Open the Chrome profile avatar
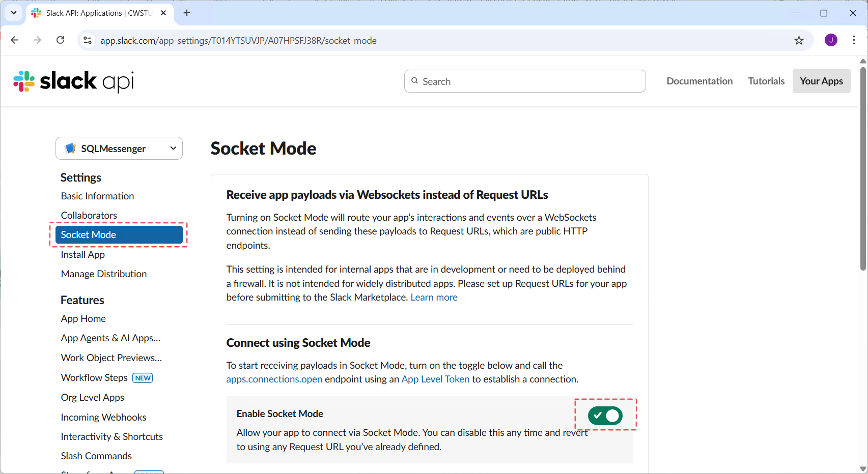This screenshot has height=474, width=868. (x=831, y=40)
